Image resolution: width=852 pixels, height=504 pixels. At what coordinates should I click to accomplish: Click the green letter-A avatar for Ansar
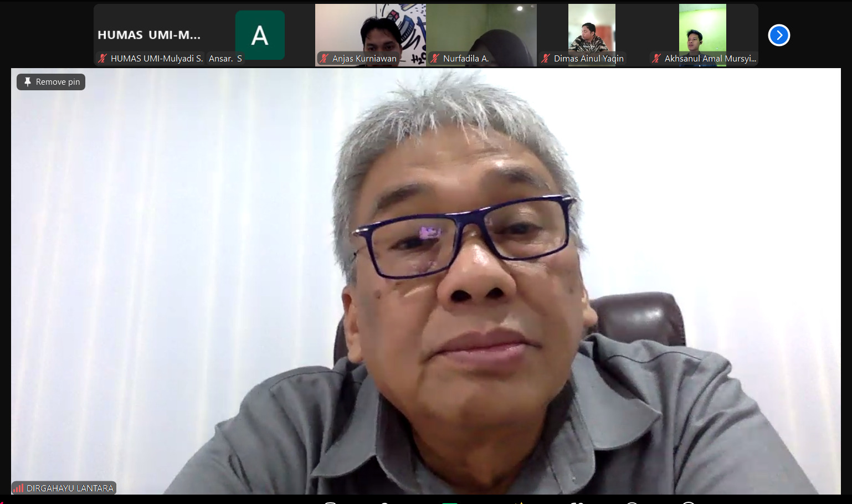(259, 34)
